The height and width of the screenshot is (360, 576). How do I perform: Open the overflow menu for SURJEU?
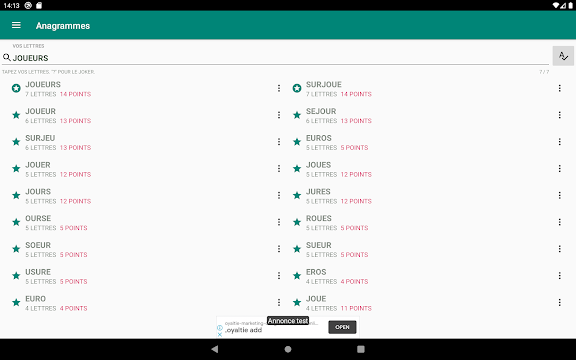279,142
